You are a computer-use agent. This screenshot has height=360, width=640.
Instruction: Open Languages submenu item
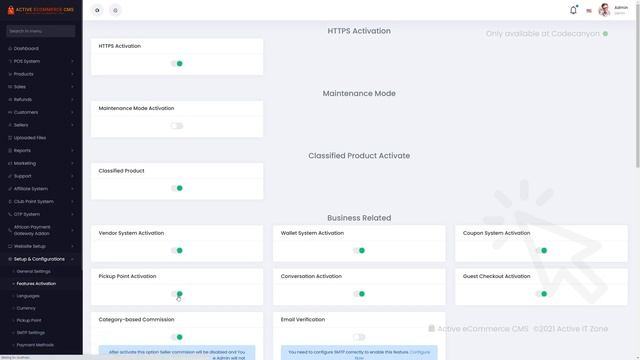28,296
